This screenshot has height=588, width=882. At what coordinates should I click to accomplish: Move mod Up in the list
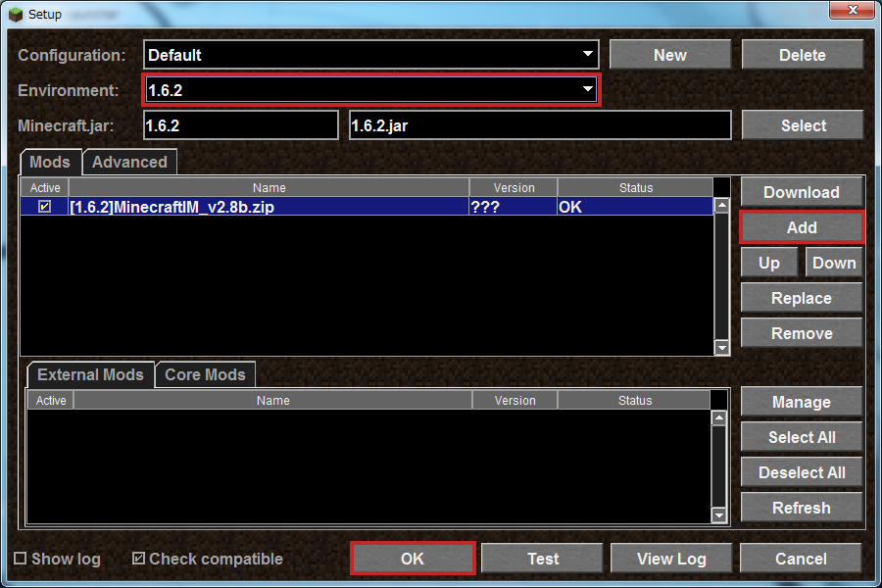(769, 263)
